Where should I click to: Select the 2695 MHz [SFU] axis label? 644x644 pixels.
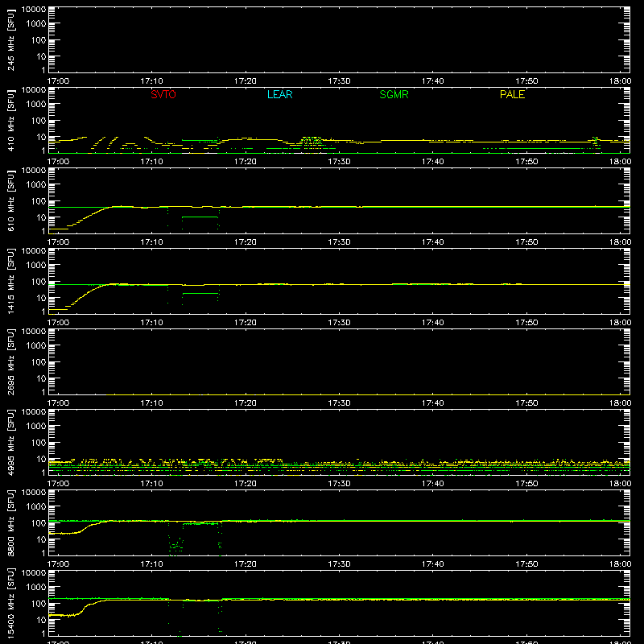(x=10, y=361)
